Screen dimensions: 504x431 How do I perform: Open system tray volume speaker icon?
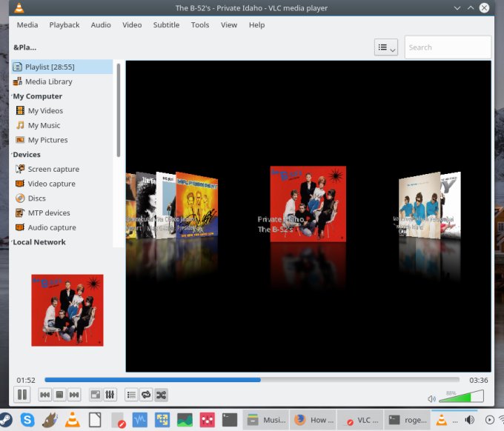(470, 420)
